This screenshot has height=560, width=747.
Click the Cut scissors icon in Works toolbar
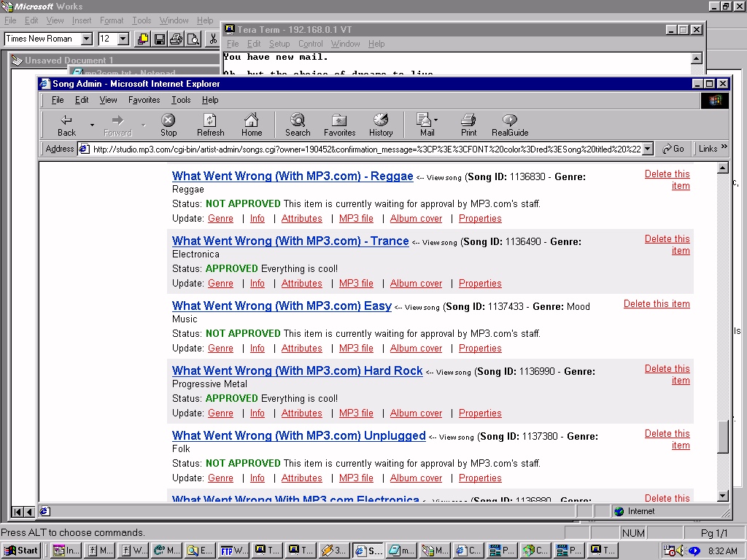[x=213, y=39]
